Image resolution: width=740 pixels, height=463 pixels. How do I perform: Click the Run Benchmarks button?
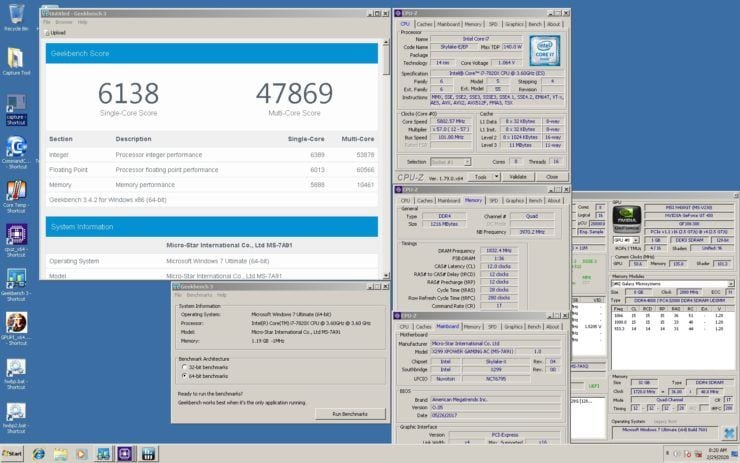point(350,414)
